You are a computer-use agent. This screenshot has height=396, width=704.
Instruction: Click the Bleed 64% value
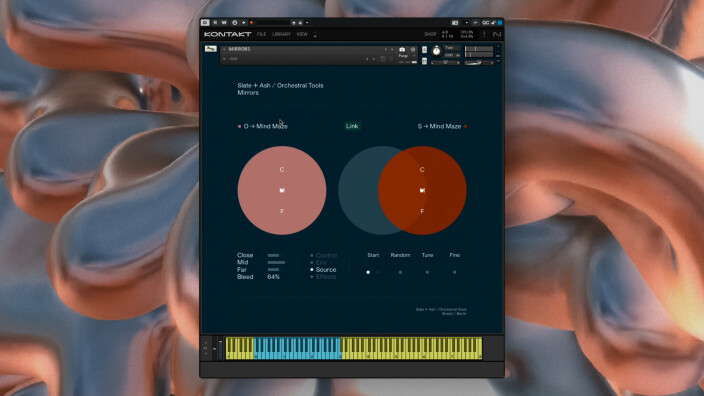[x=273, y=277]
